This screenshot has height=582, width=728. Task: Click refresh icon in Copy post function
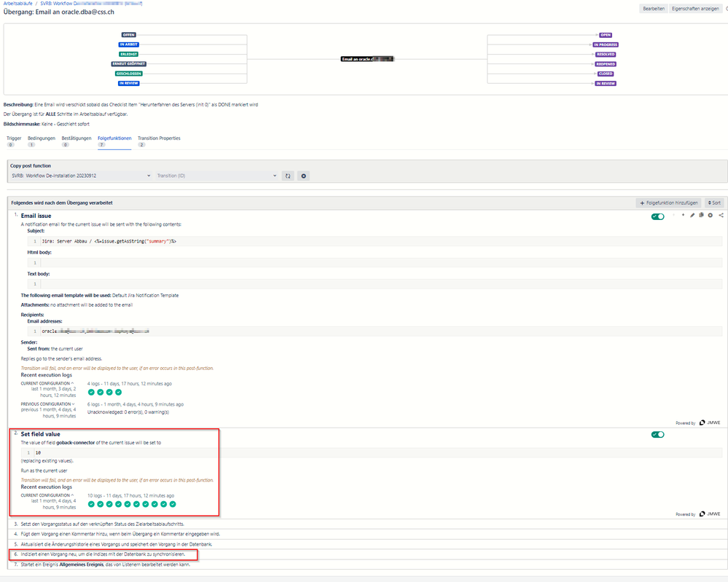point(288,176)
